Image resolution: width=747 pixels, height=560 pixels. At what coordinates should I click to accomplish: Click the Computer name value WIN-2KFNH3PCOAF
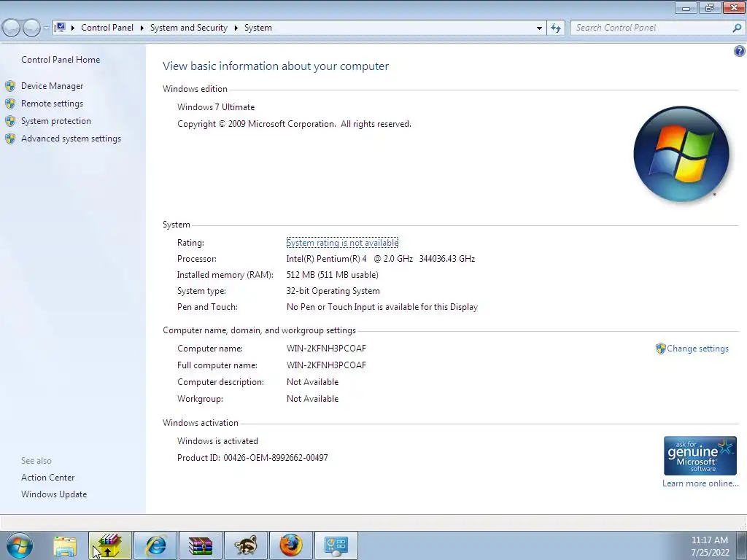tap(326, 349)
